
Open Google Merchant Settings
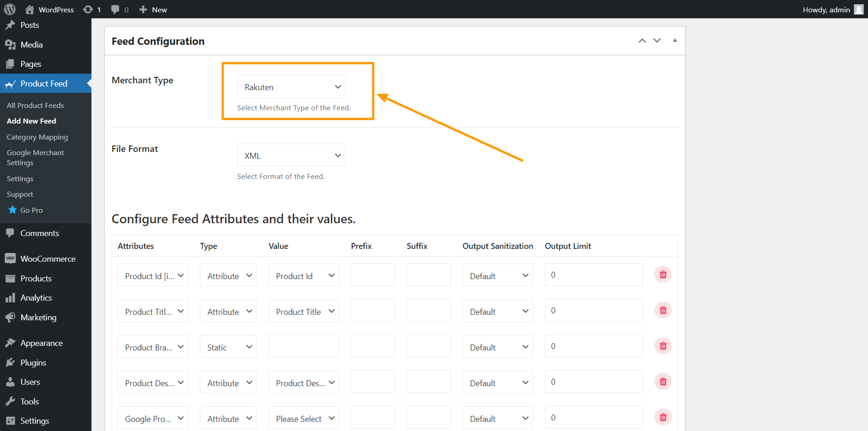pos(35,157)
